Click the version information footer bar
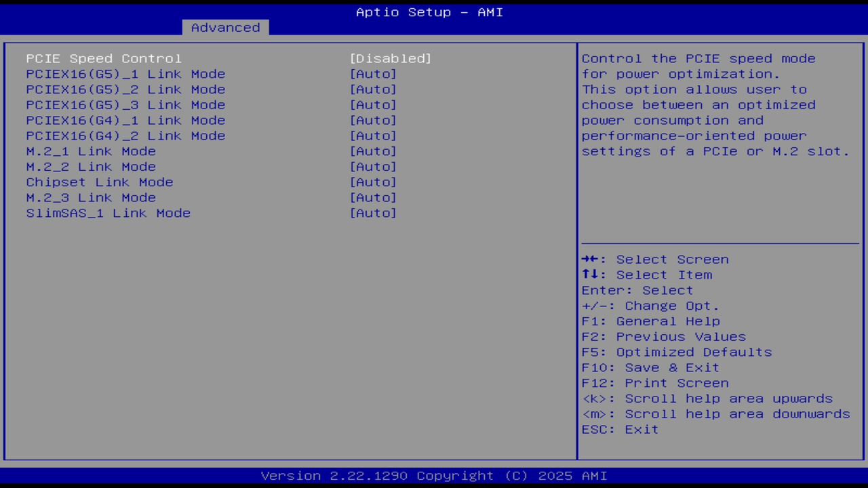The width and height of the screenshot is (868, 488). click(434, 475)
